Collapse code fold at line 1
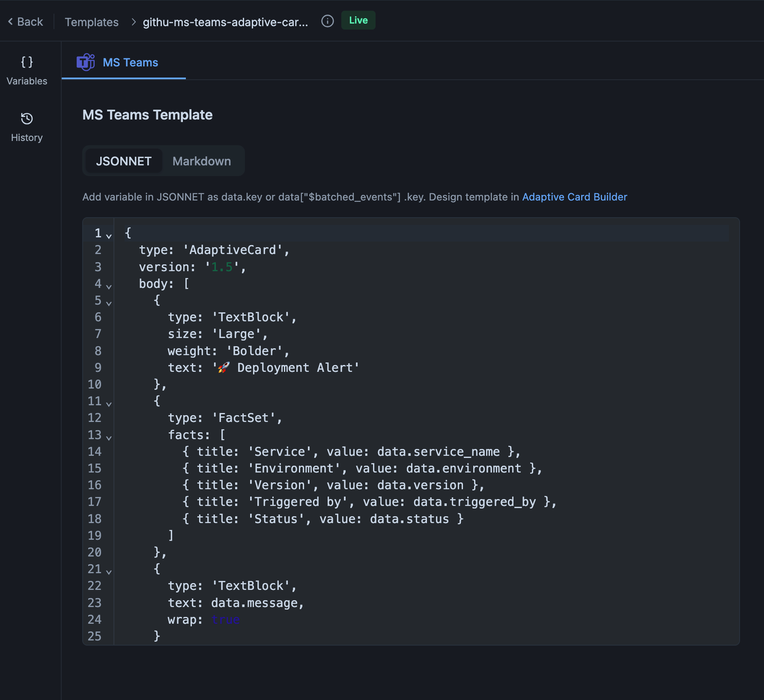This screenshot has width=764, height=700. point(109,236)
